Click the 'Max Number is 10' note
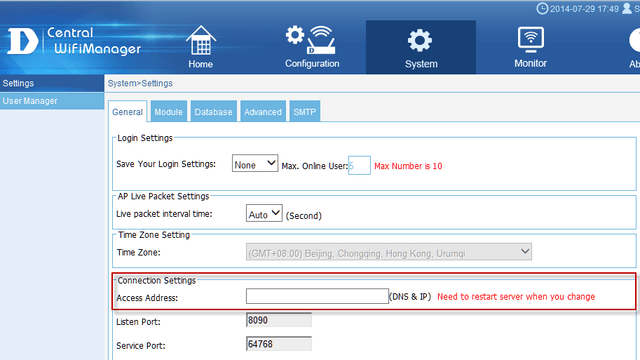The height and width of the screenshot is (360, 640). [408, 166]
